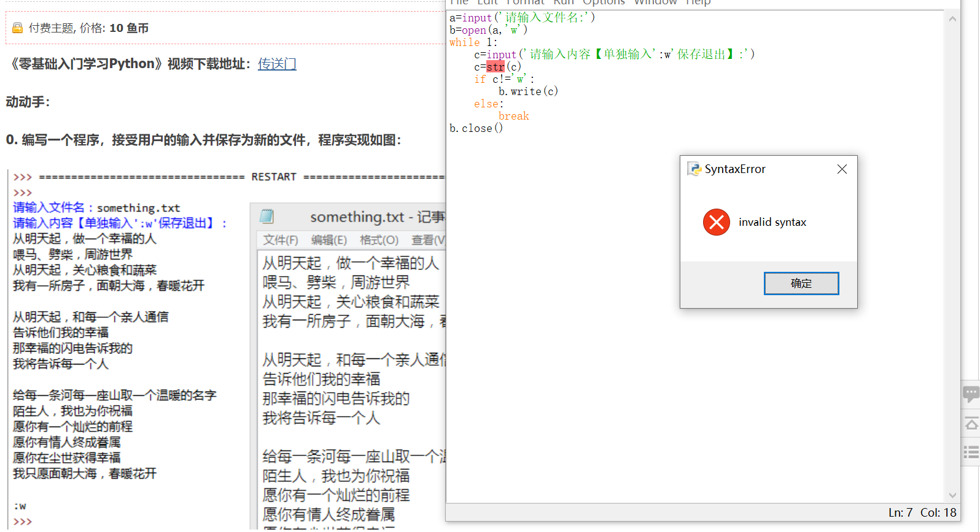Click the '动动手:' heading
The width and height of the screenshot is (980, 532).
pos(28,102)
